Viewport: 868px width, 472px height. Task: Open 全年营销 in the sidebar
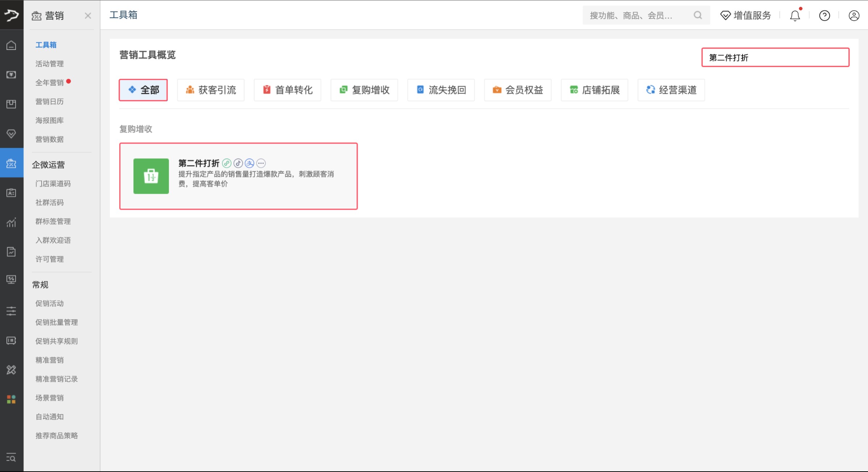pos(50,83)
